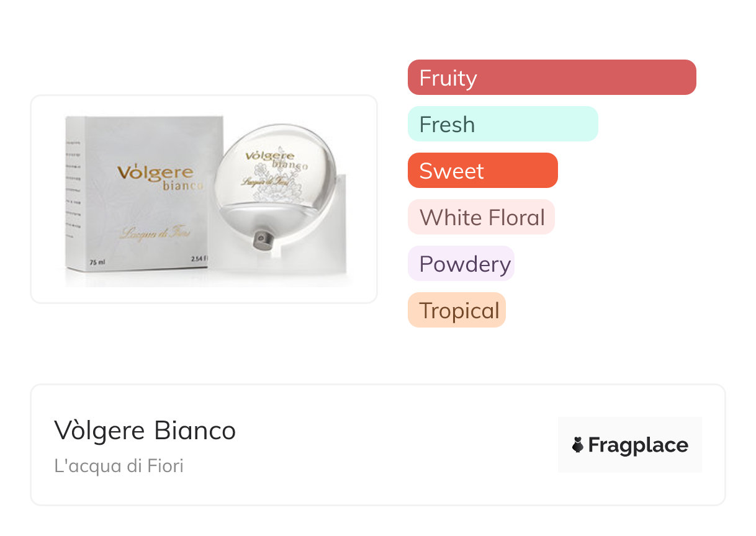Click the 75 ml label on box
The image size is (756, 536).
tap(96, 262)
